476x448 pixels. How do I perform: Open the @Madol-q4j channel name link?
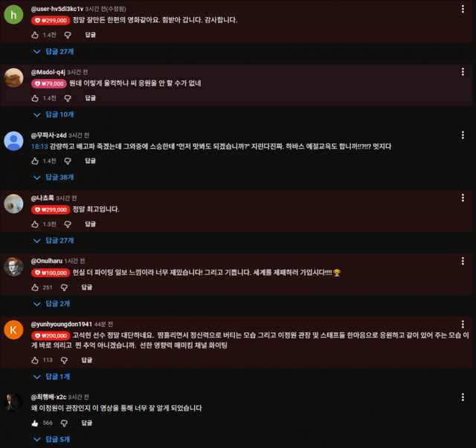coord(48,72)
